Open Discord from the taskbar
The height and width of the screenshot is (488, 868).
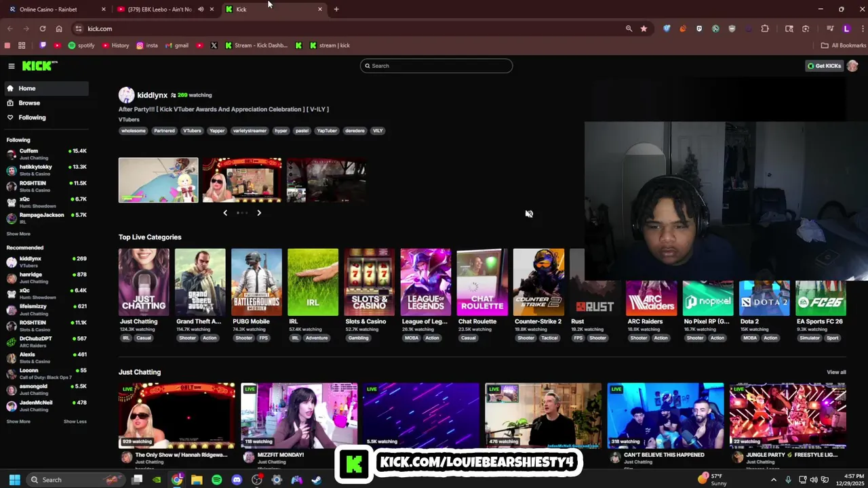click(x=237, y=480)
